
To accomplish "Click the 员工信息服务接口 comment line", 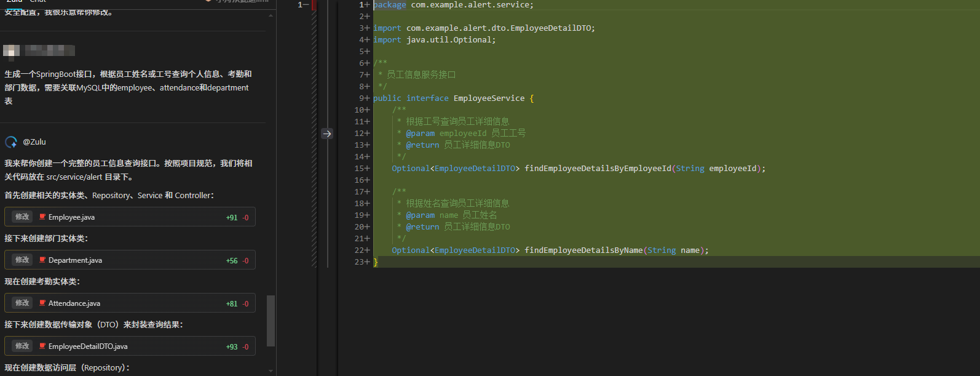I will pyautogui.click(x=417, y=75).
